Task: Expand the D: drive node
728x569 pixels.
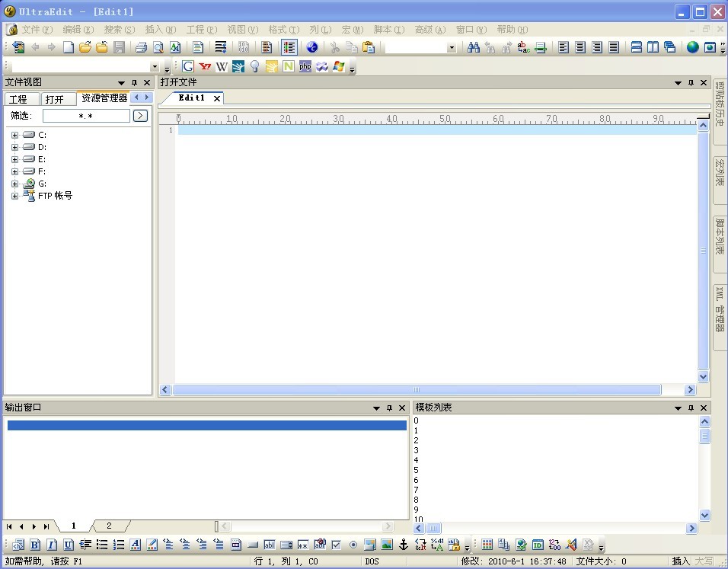Action: pos(15,147)
